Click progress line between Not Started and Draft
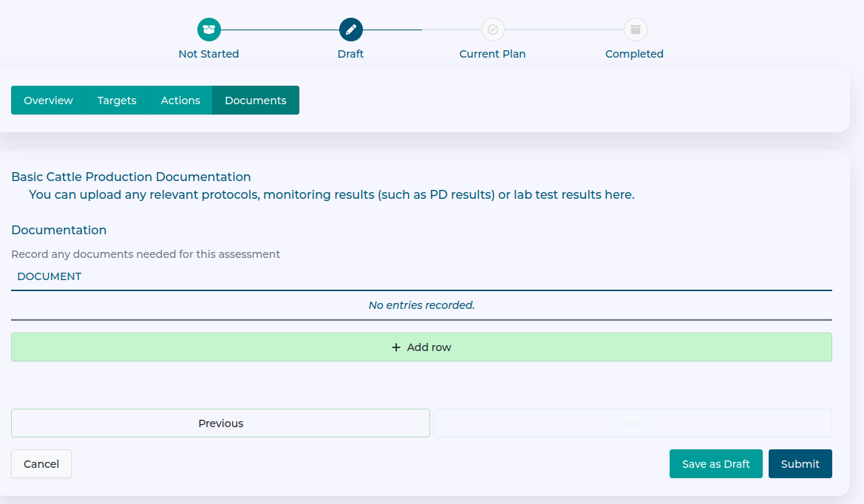Image resolution: width=864 pixels, height=504 pixels. [x=280, y=30]
